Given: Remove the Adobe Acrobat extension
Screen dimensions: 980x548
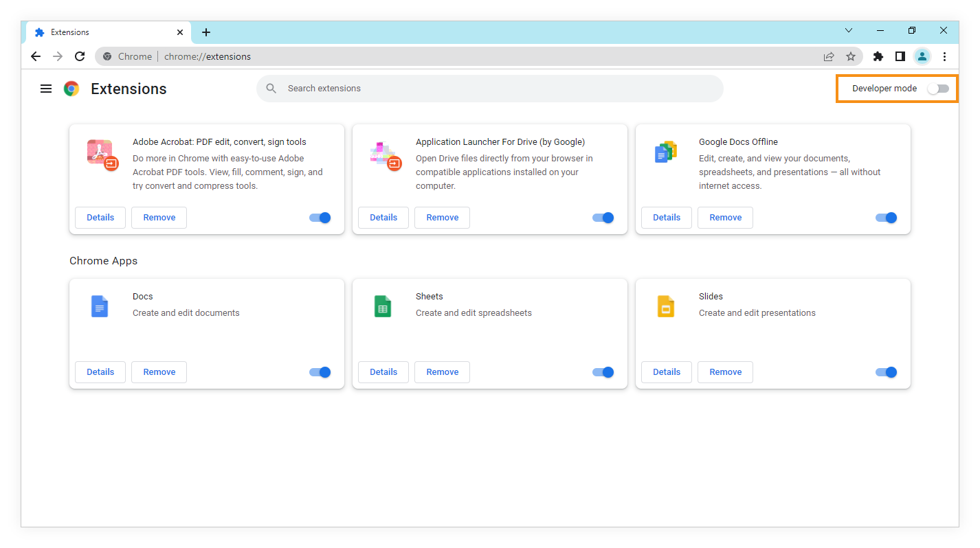Looking at the screenshot, I should pyautogui.click(x=159, y=218).
